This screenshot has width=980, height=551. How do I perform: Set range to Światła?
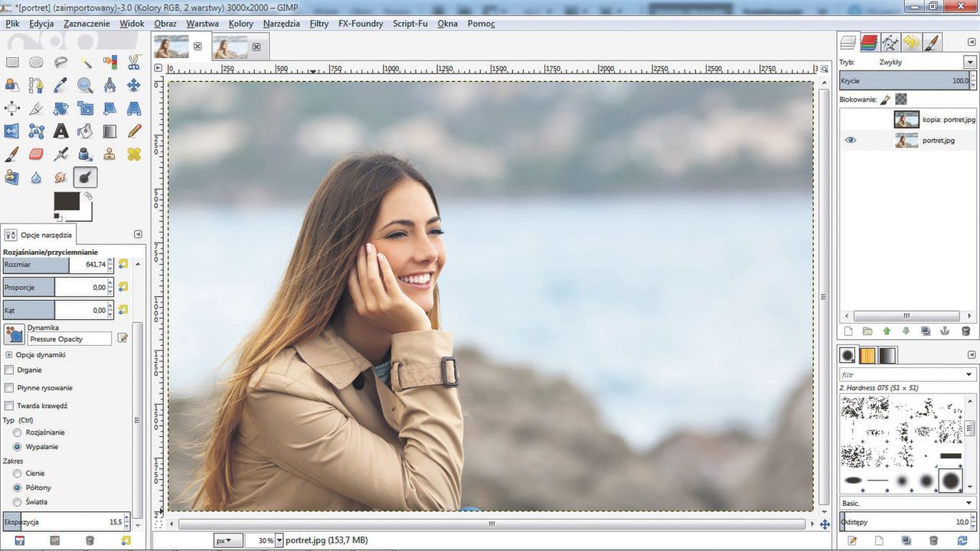[x=17, y=502]
